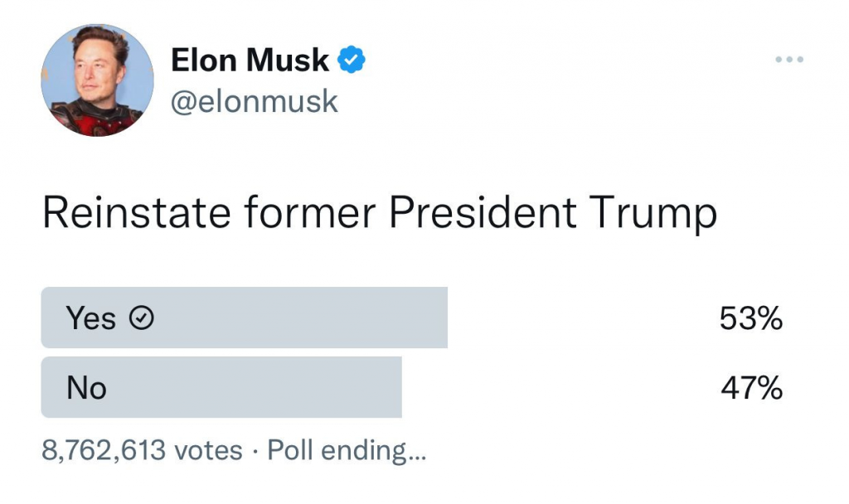Click the 8,762,613 votes count
Image resolution: width=849 pixels, height=504 pixels.
point(142,451)
